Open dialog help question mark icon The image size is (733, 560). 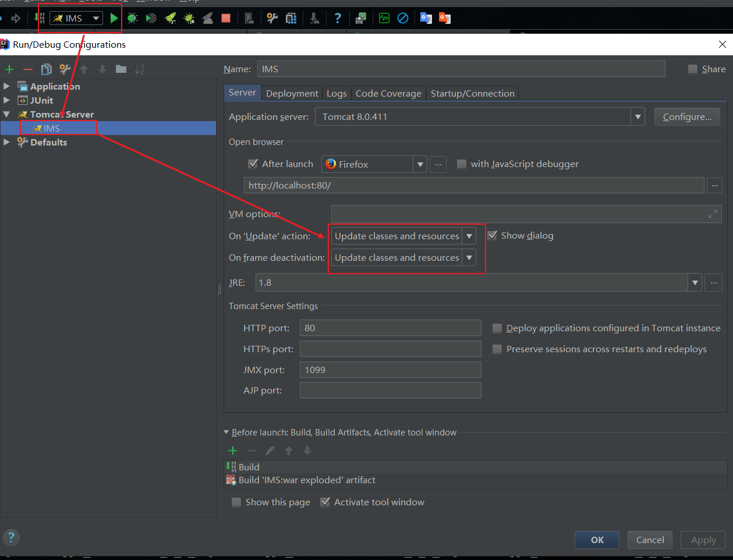pos(11,537)
